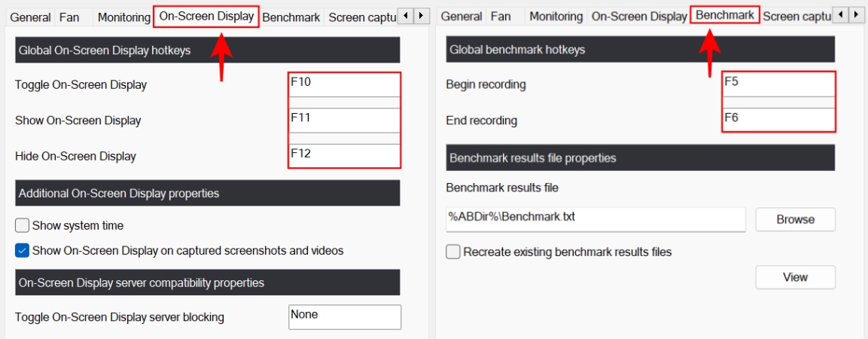Image resolution: width=868 pixels, height=339 pixels.
Task: Click the right tab-scroll arrow in the Benchmark panel
Action: [856, 16]
